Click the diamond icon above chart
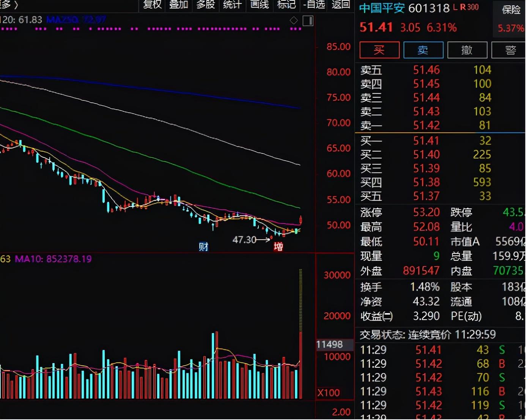The image size is (526, 420). coord(294,20)
